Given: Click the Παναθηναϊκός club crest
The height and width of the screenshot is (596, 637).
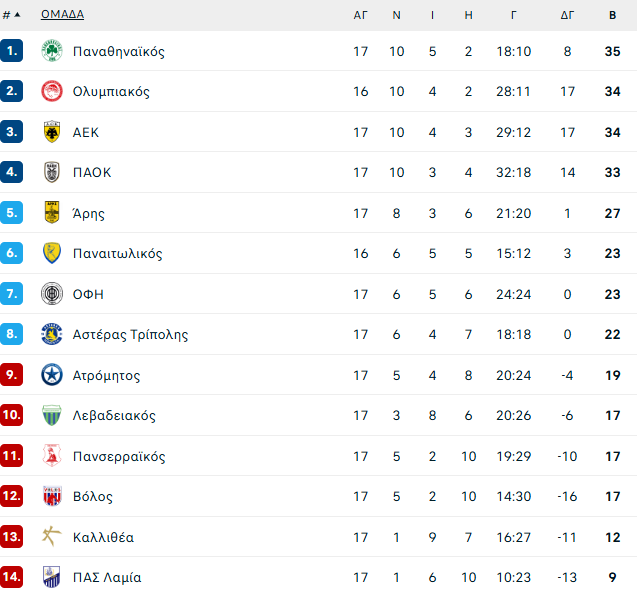Looking at the screenshot, I should pyautogui.click(x=52, y=51).
